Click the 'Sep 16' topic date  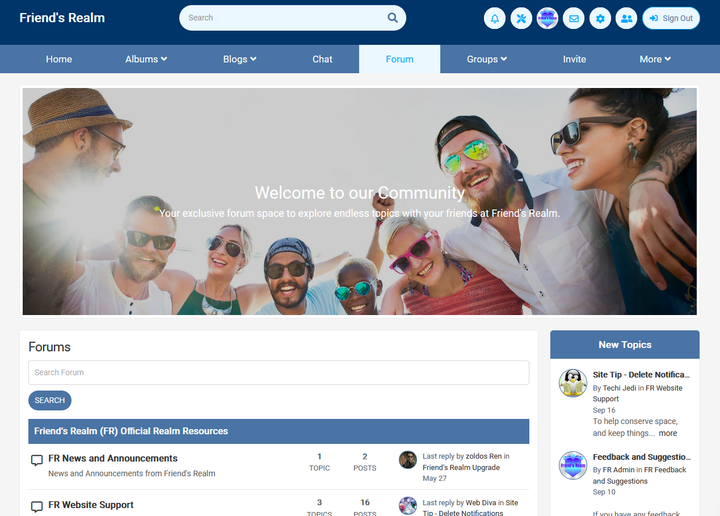click(x=604, y=410)
